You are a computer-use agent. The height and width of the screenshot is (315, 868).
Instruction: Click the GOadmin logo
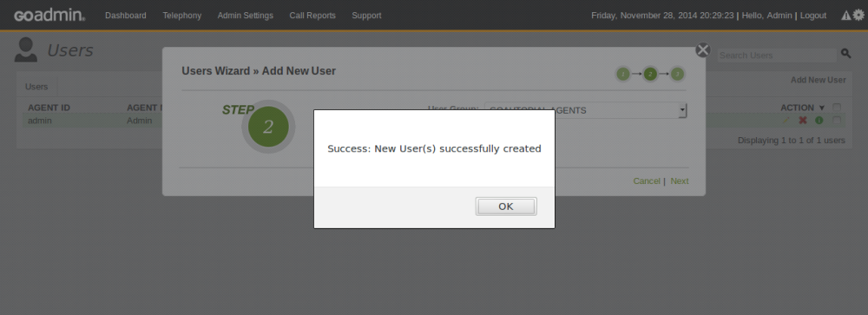(x=49, y=16)
